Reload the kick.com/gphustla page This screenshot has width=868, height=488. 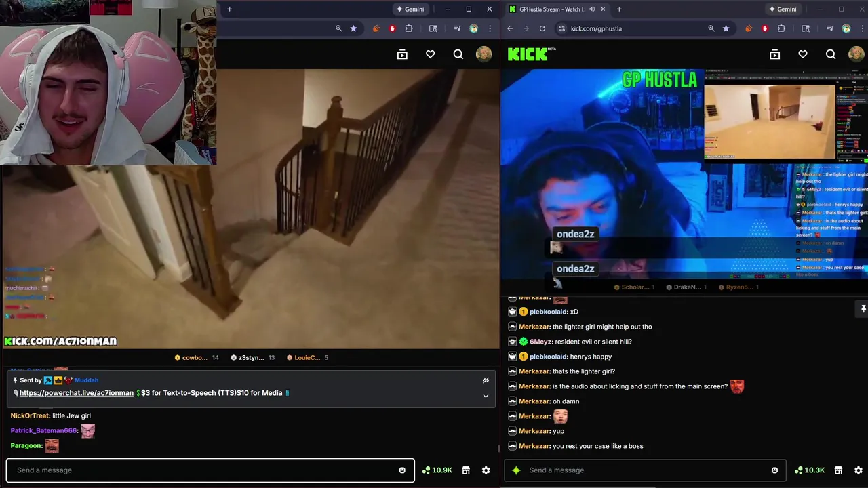click(542, 28)
